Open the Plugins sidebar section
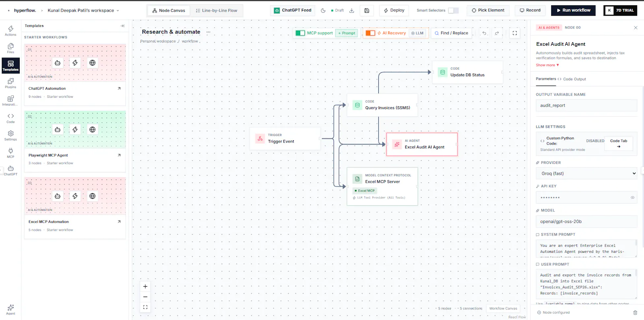The image size is (644, 320). 10,83
